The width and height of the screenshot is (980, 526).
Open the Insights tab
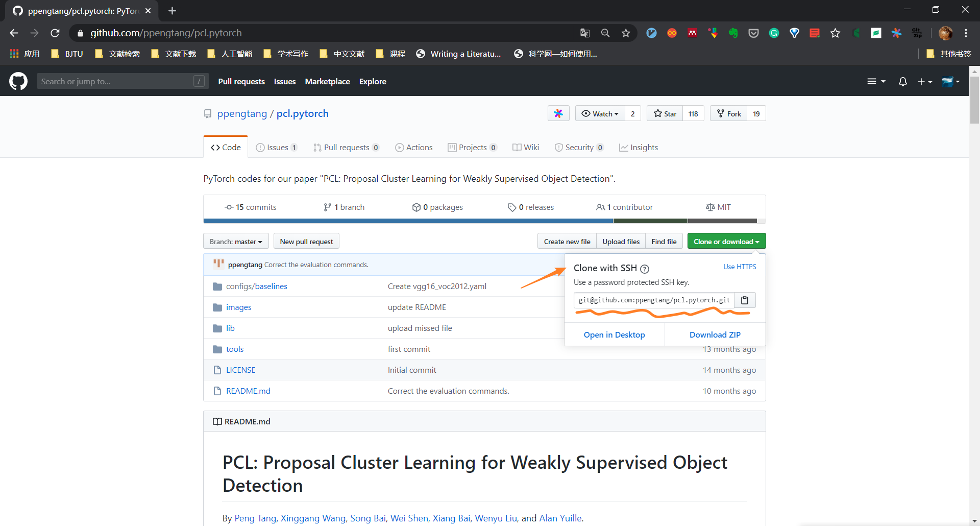pyautogui.click(x=639, y=148)
